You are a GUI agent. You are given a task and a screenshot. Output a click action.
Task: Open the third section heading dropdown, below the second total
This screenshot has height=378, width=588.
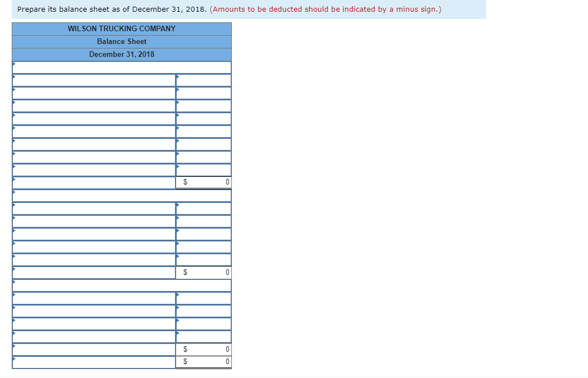click(x=122, y=286)
